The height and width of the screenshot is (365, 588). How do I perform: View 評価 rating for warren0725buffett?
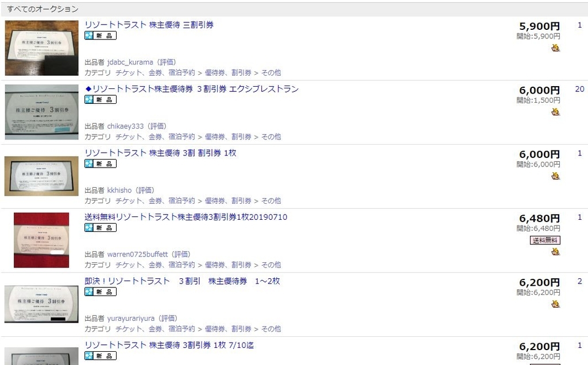tap(181, 254)
